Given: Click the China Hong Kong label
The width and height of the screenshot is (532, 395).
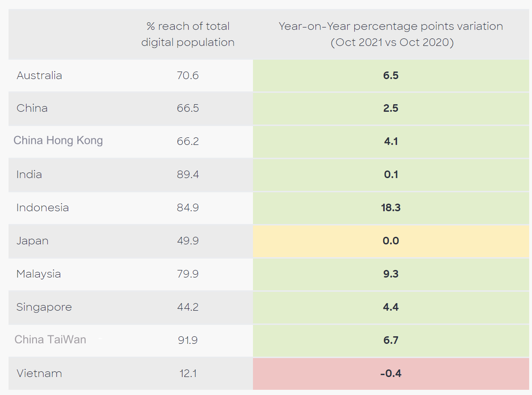Looking at the screenshot, I should click(x=58, y=140).
